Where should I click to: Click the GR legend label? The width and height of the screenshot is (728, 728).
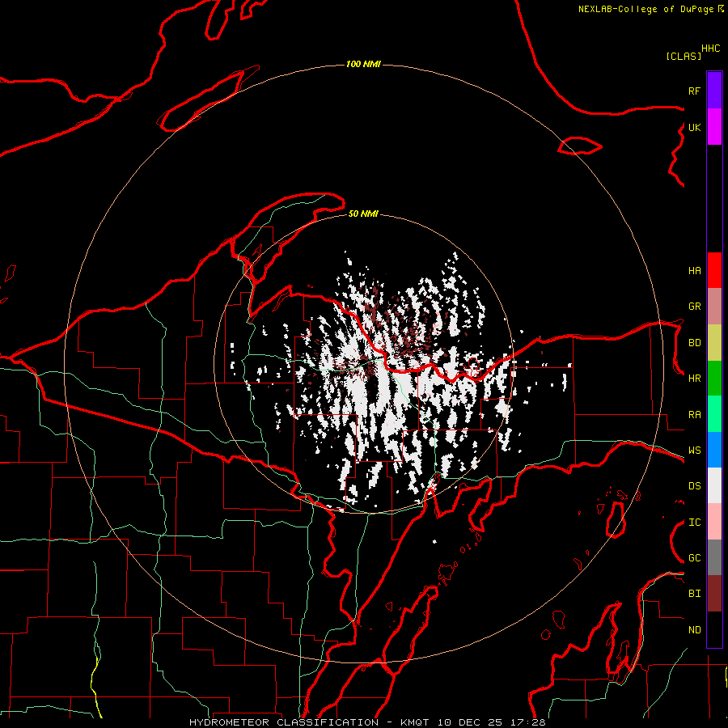point(694,307)
